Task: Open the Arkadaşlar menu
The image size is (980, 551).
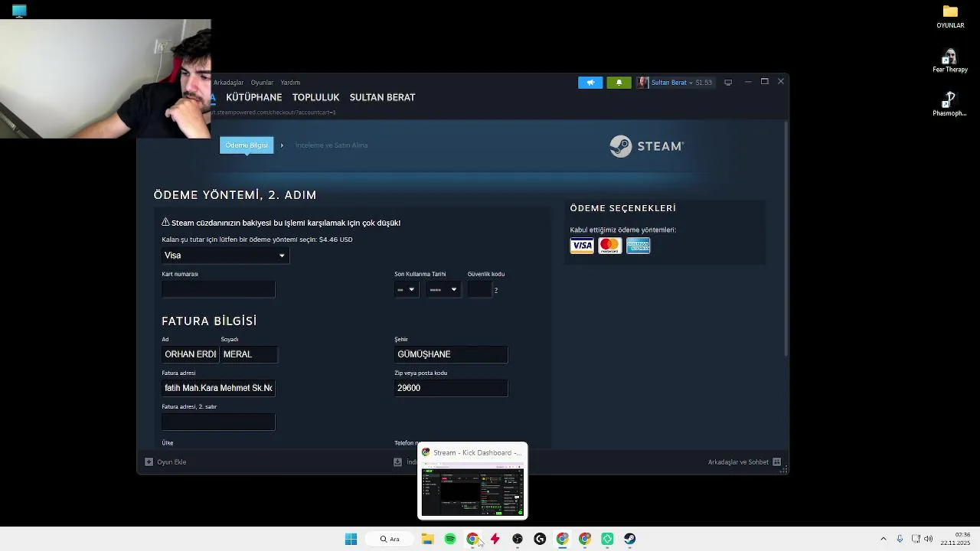Action: pyautogui.click(x=228, y=83)
